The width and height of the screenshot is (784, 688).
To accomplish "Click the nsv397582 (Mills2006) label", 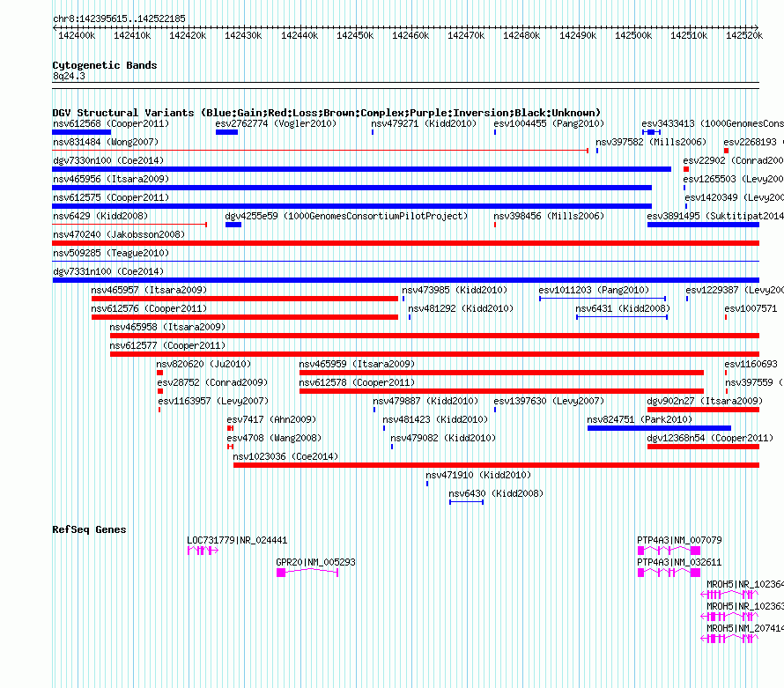I will (651, 142).
